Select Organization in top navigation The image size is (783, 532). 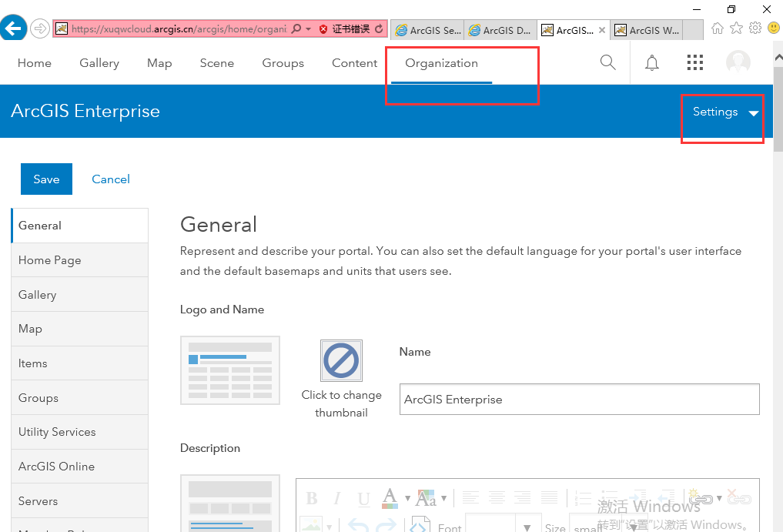[441, 63]
